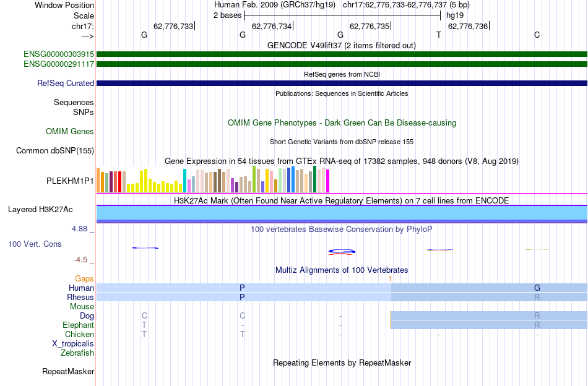
Task: Click the OMIM Gene Phenotypes track title
Action: (342, 123)
